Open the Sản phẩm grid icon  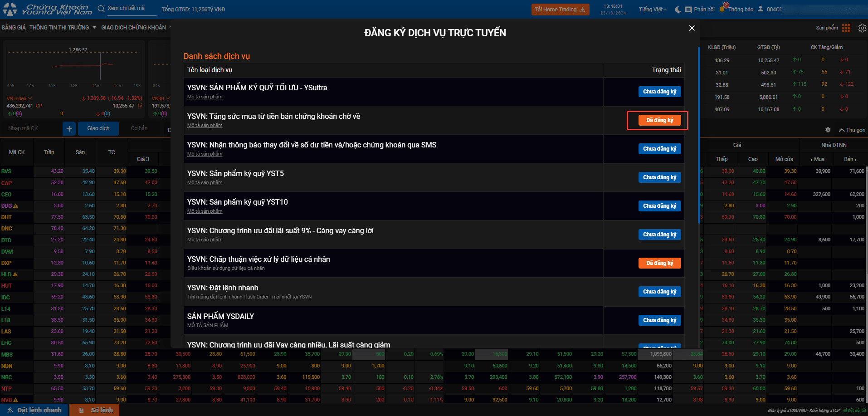tap(846, 28)
